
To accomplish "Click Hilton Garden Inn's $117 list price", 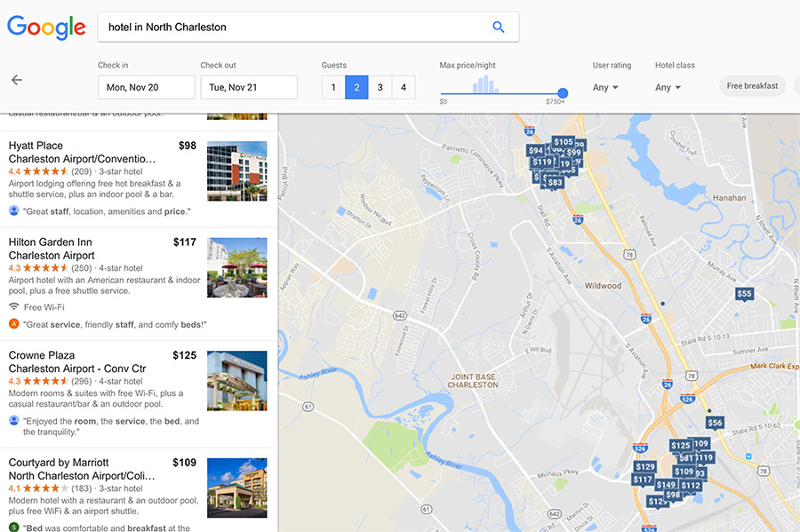I will pyautogui.click(x=185, y=242).
